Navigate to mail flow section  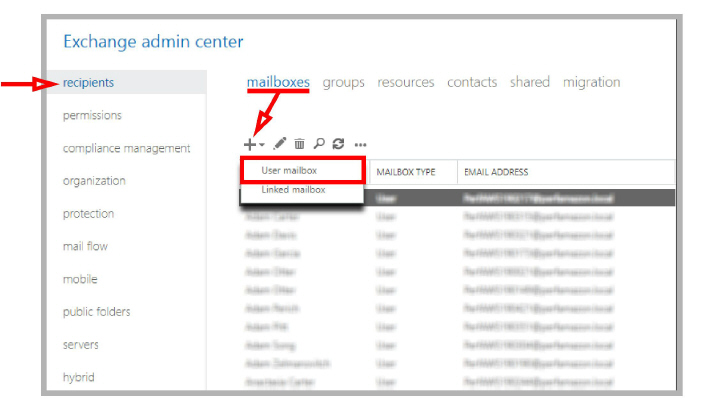(85, 246)
